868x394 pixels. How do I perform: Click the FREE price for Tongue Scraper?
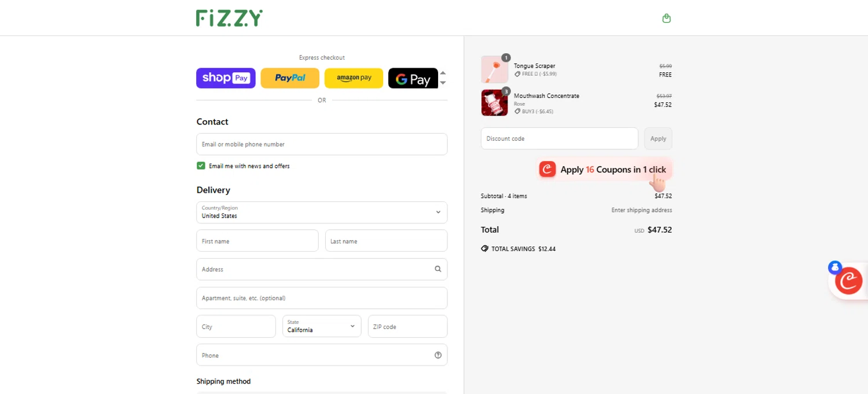point(665,75)
